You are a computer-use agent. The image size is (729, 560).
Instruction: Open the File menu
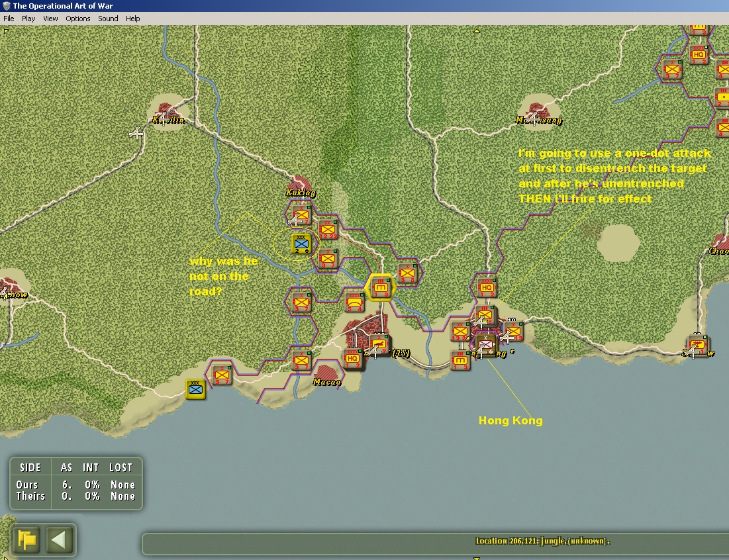coord(9,19)
